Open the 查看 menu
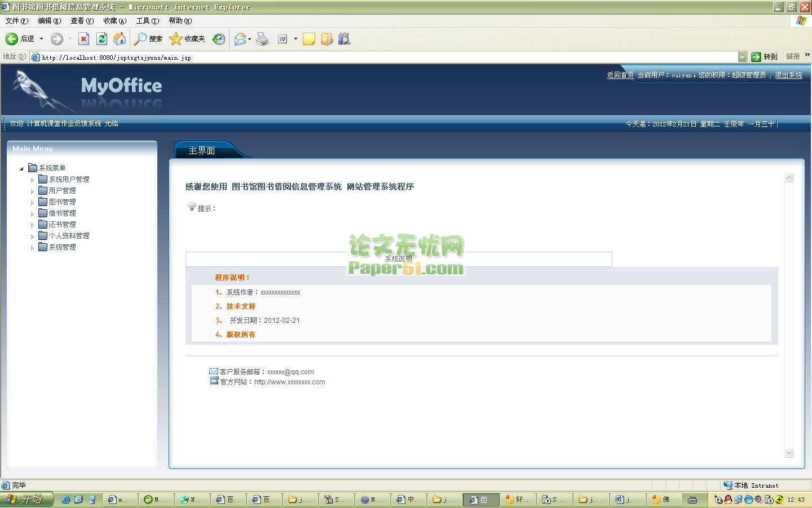Viewport: 812px width, 508px height. [82, 21]
